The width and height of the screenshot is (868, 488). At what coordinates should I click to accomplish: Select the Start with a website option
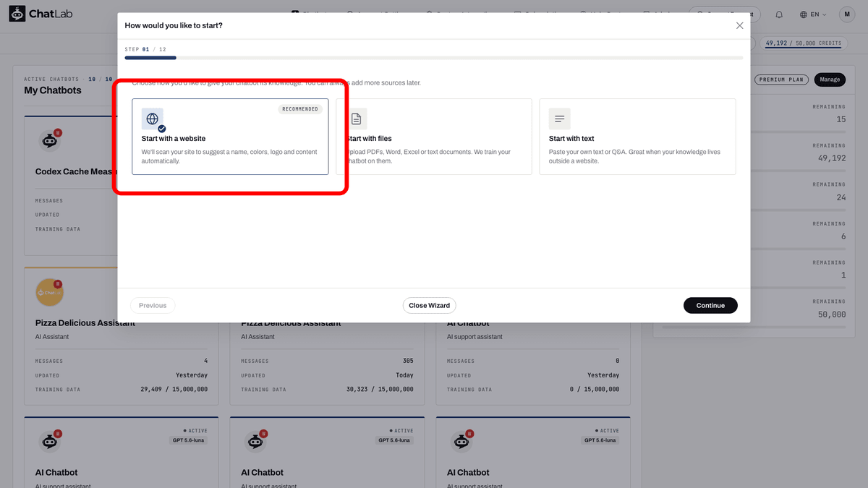coord(230,137)
